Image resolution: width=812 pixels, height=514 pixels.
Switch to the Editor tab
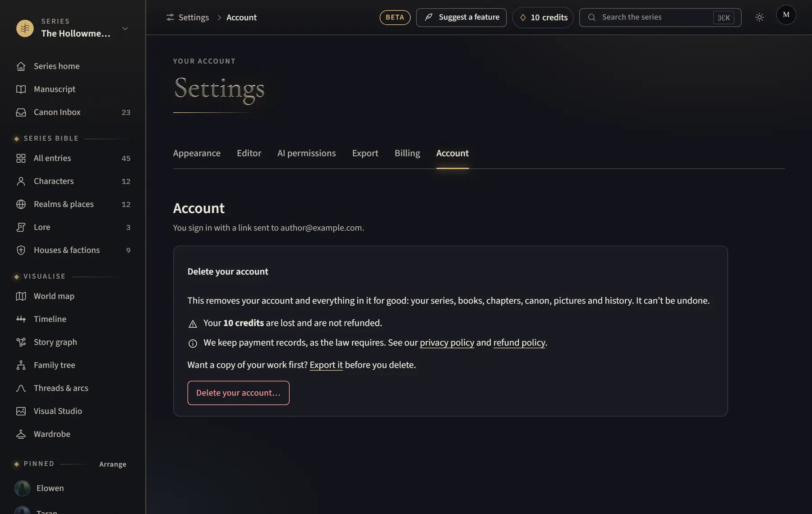pos(249,153)
